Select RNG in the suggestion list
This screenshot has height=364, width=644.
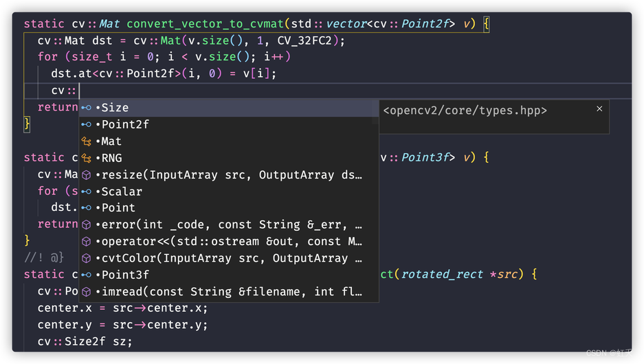point(228,158)
